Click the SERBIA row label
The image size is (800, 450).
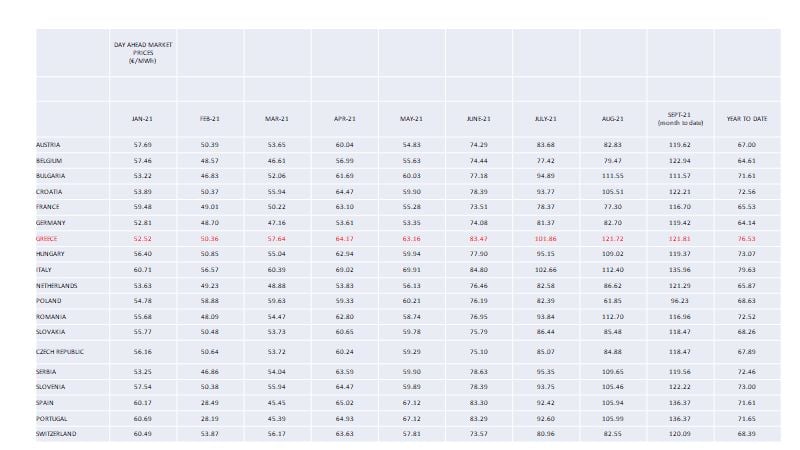(x=46, y=372)
